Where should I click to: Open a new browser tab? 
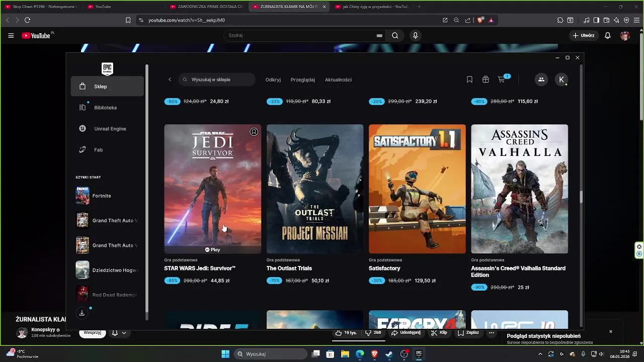coord(419,7)
